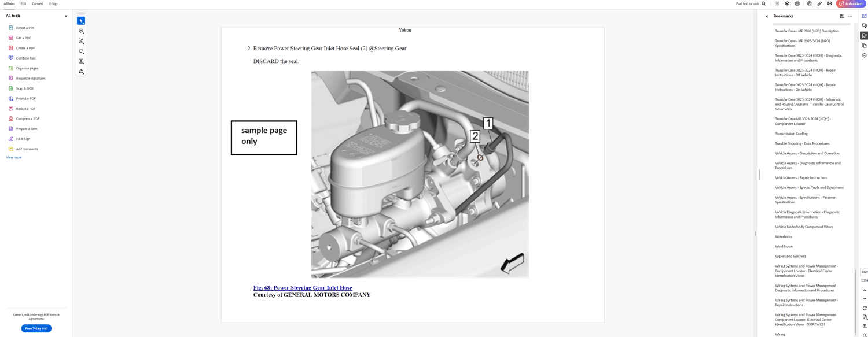Open the Edit tab

pos(23,3)
